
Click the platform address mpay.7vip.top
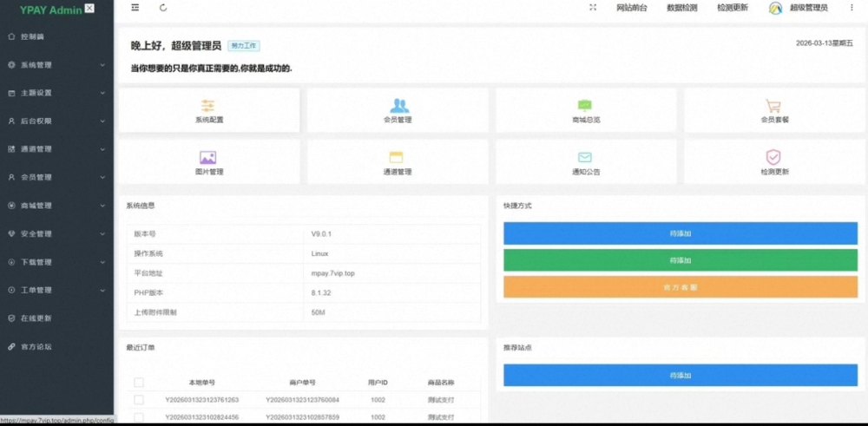pyautogui.click(x=332, y=273)
